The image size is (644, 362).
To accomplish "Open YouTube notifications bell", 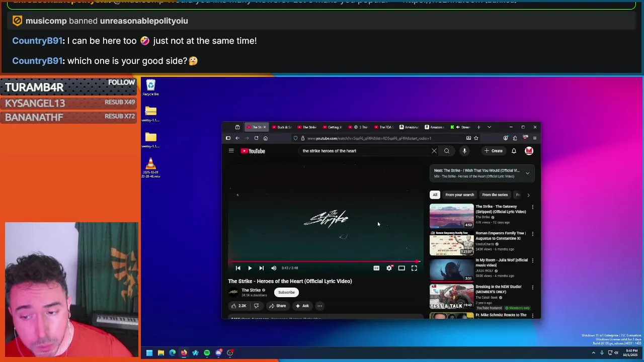I will (514, 151).
